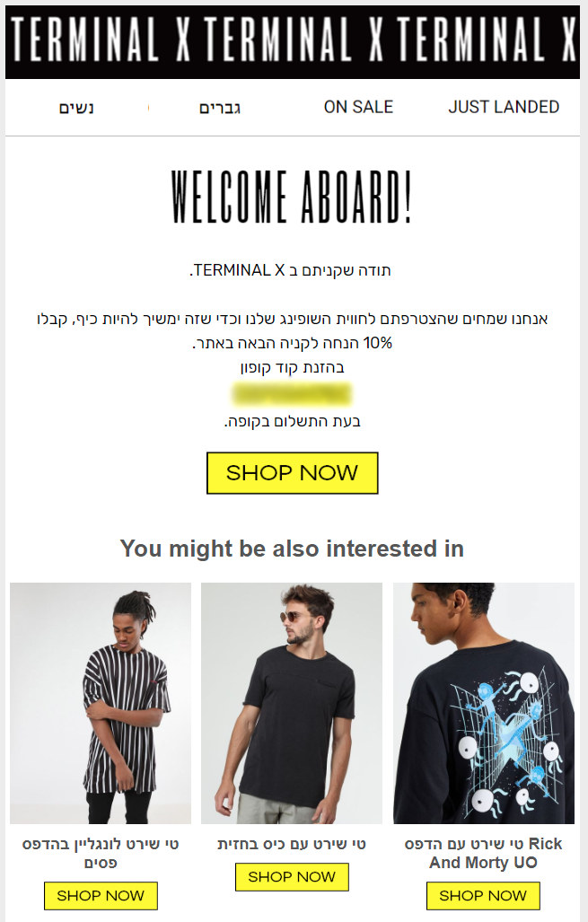Click the WELCOME ABOARD! headline
This screenshot has width=588, height=922.
tap(293, 197)
